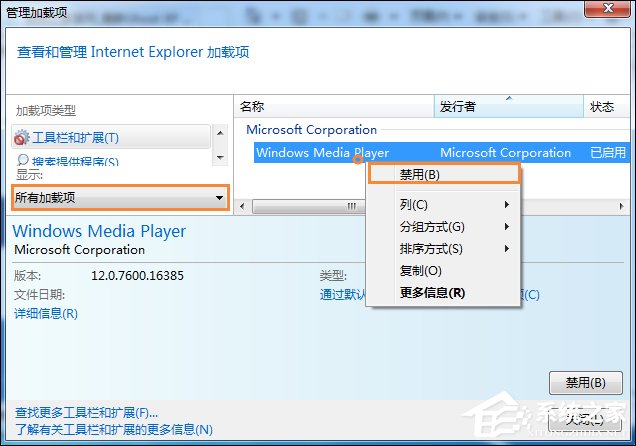Sort by the 名称 column header

(x=334, y=106)
